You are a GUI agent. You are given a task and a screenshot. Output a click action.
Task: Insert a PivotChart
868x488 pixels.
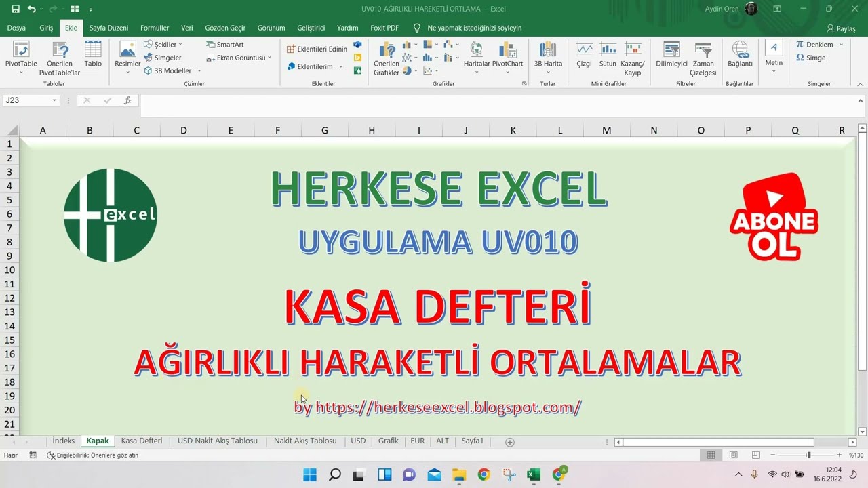507,58
